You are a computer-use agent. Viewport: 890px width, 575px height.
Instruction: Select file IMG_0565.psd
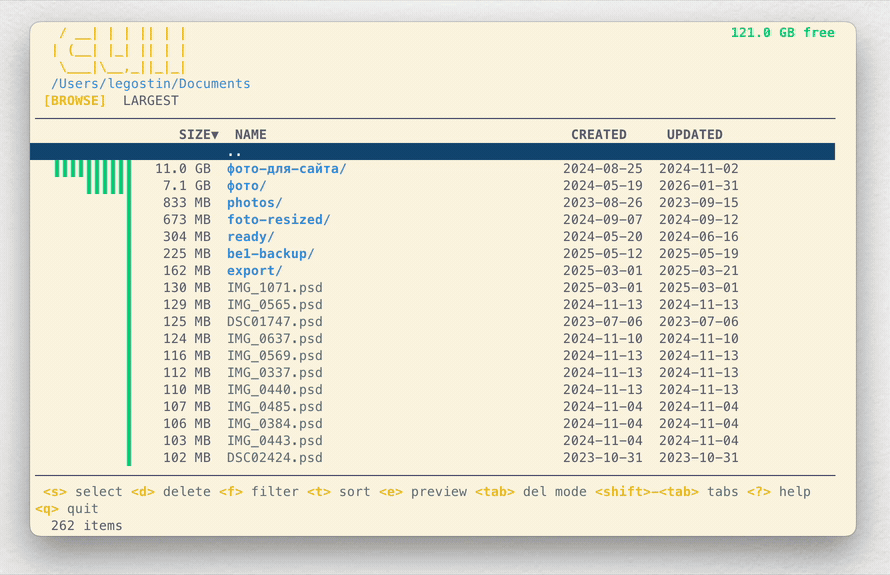click(275, 305)
